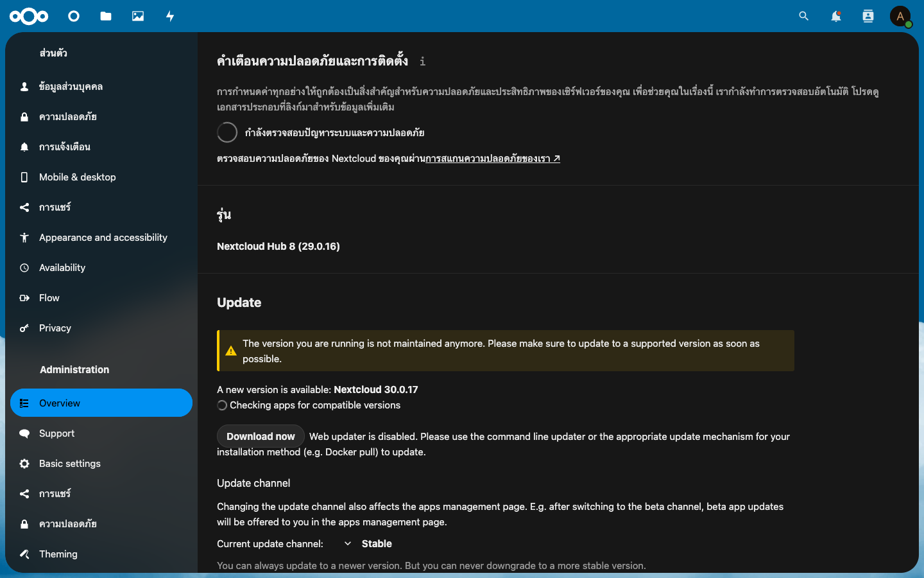The height and width of the screenshot is (578, 924).
Task: Select the Overview administration item
Action: point(101,403)
